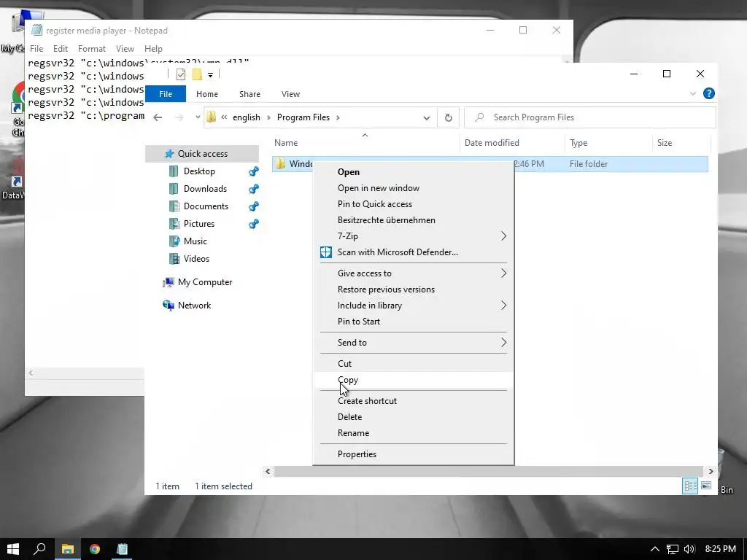747x560 pixels.
Task: Select My Computer in navigation pane
Action: (x=204, y=282)
